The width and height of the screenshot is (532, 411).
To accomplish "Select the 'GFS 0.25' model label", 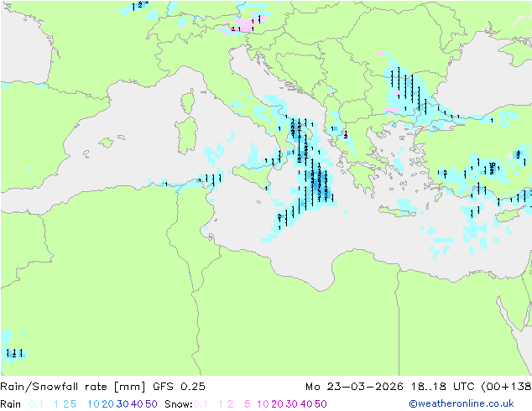I will (x=179, y=386).
